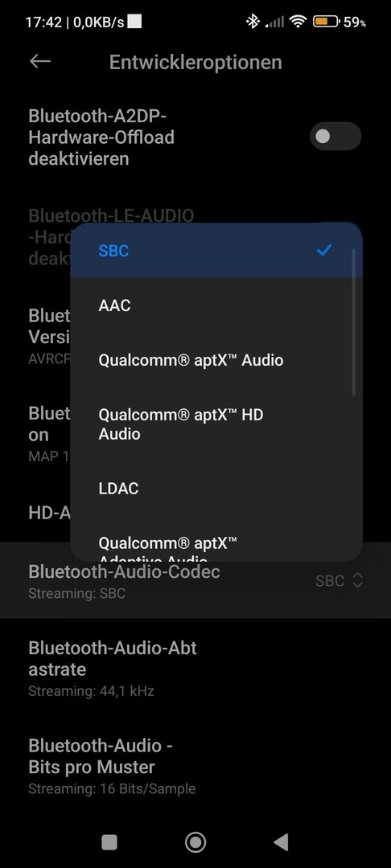Tap the triangle back navigation button
The width and height of the screenshot is (391, 868).
pyautogui.click(x=282, y=842)
